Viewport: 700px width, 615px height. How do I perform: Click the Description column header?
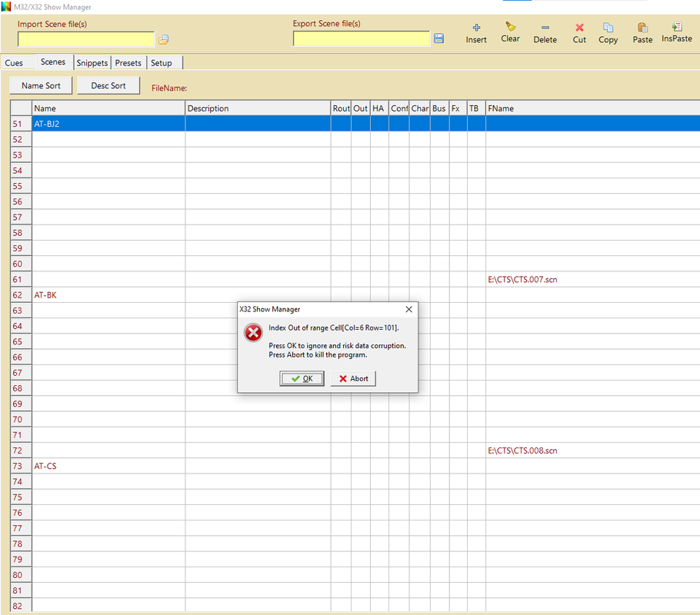[258, 108]
